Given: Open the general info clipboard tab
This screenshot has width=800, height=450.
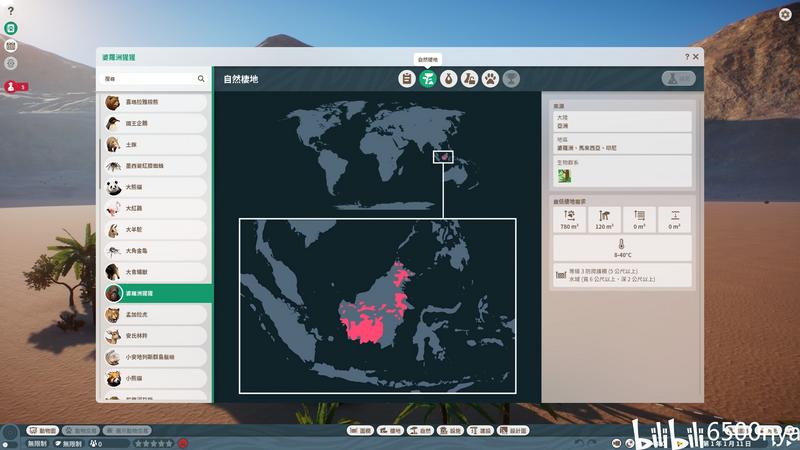Looking at the screenshot, I should [407, 79].
